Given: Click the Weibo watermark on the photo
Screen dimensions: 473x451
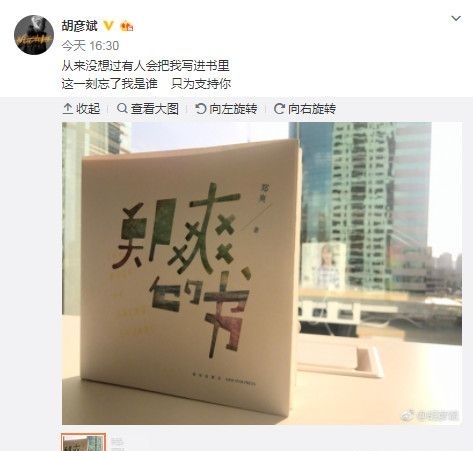Looking at the screenshot, I should (430, 416).
